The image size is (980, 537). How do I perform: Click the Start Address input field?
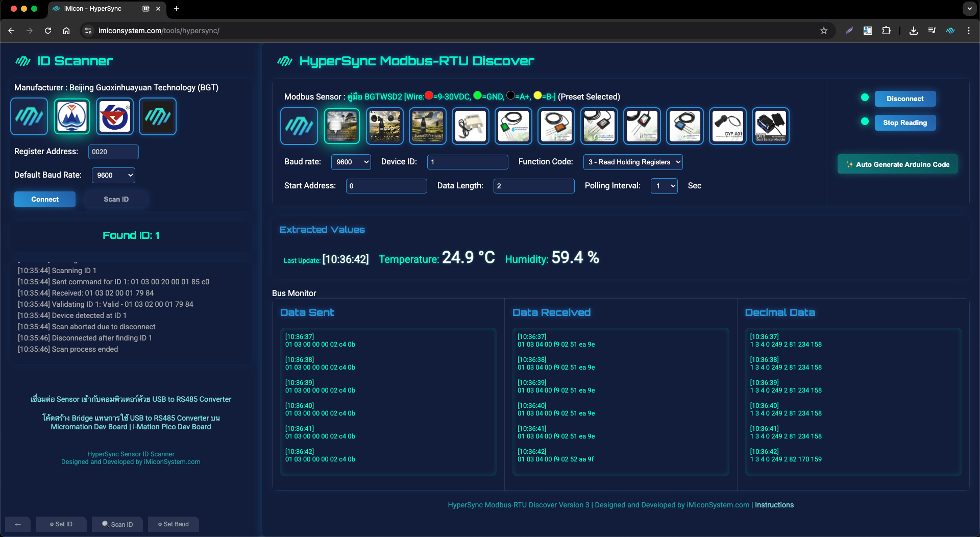386,186
